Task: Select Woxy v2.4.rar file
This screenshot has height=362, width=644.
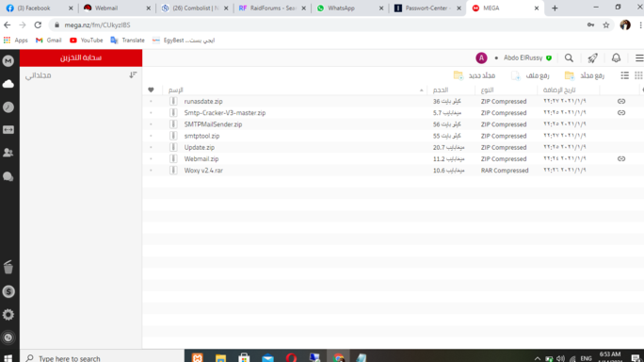Action: (203, 171)
